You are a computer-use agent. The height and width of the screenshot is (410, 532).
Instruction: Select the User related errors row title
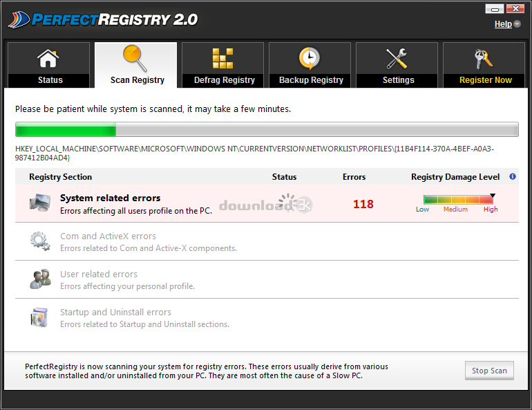pos(99,274)
